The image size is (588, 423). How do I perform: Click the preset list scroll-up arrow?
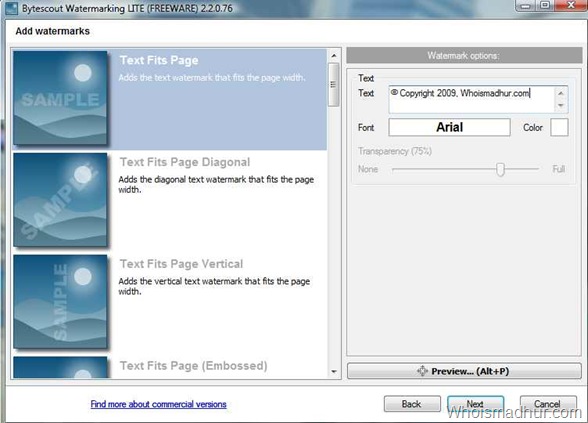334,56
